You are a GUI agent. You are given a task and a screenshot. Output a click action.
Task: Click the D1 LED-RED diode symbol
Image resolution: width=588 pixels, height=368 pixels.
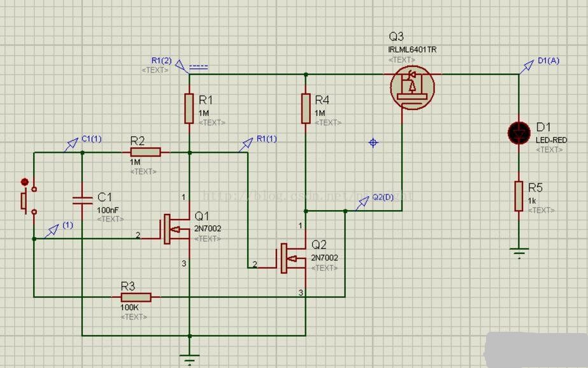pos(519,132)
